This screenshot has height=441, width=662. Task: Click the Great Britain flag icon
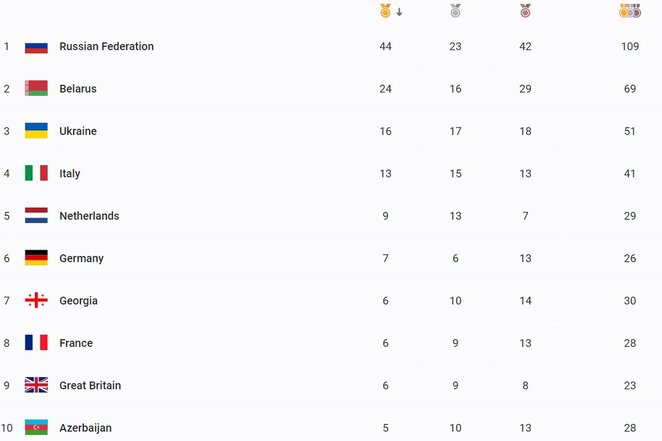tap(36, 385)
